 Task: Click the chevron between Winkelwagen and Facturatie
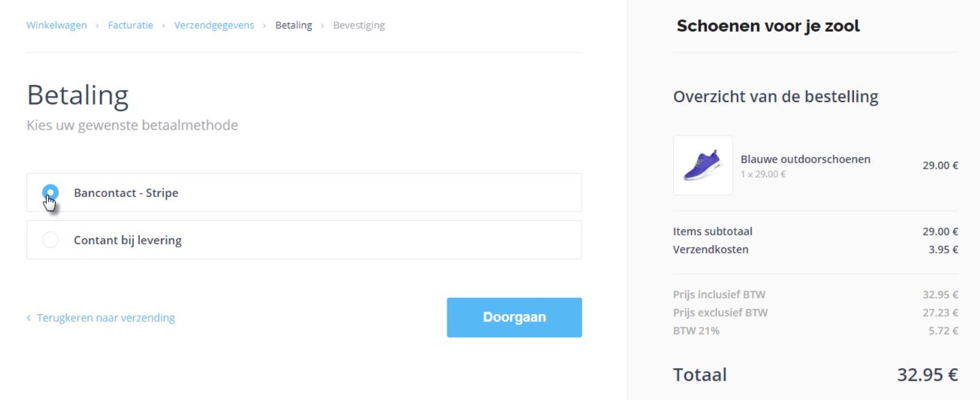tap(97, 26)
